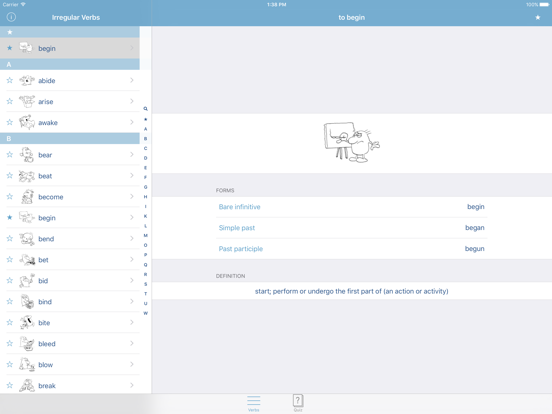552x414 pixels.
Task: Click search icon in alphabet index
Action: [x=145, y=109]
